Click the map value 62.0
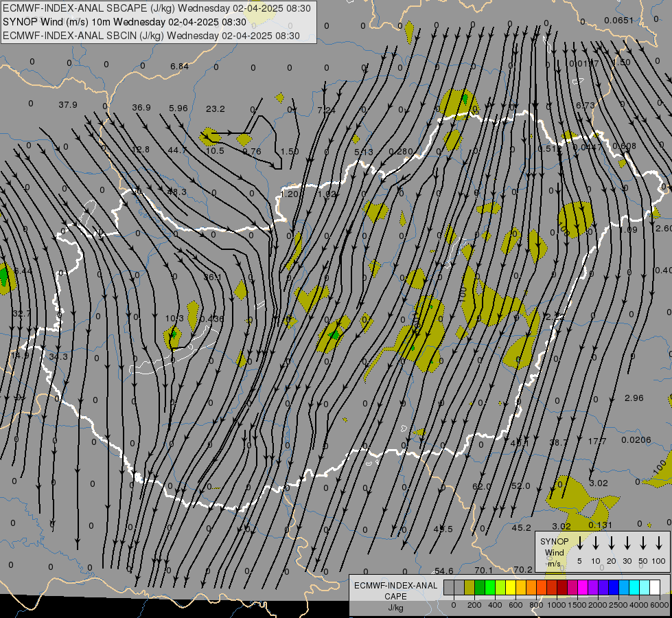Image resolution: width=672 pixels, height=618 pixels. tap(481, 486)
